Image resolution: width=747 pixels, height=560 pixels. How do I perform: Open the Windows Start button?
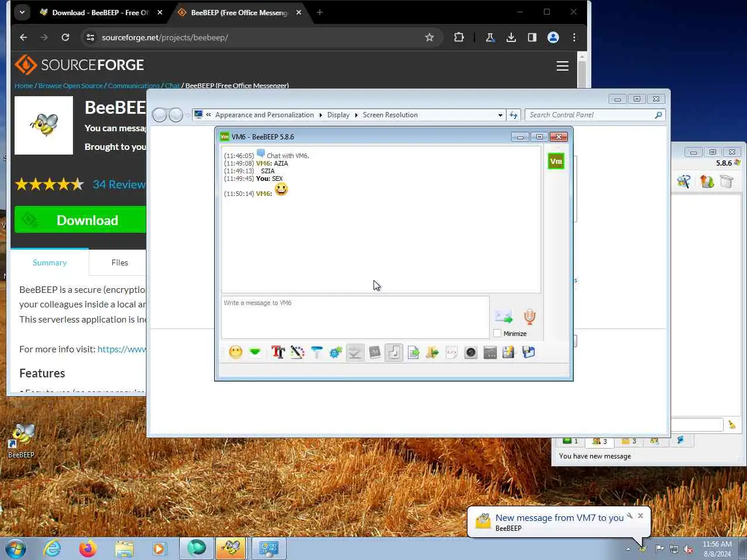pyautogui.click(x=16, y=548)
